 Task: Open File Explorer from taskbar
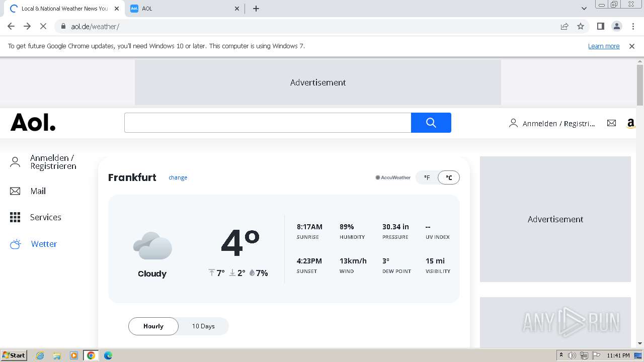point(57,355)
